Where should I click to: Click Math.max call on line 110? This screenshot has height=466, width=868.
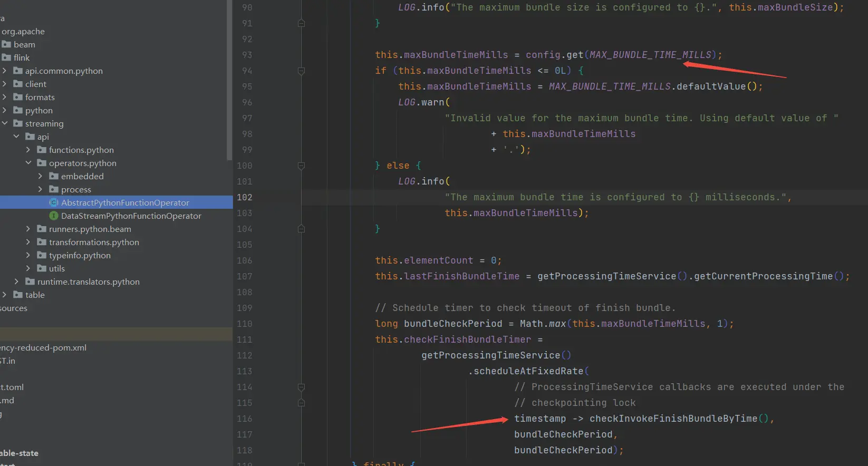(543, 324)
